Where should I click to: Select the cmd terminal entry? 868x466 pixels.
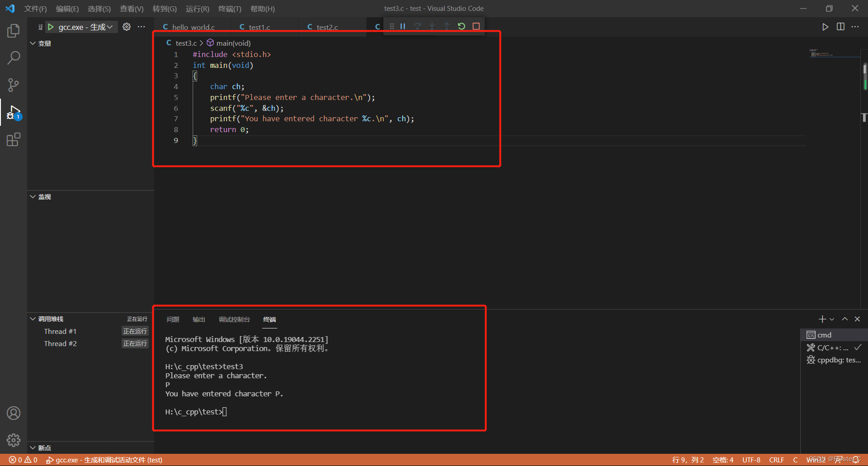[x=834, y=335]
